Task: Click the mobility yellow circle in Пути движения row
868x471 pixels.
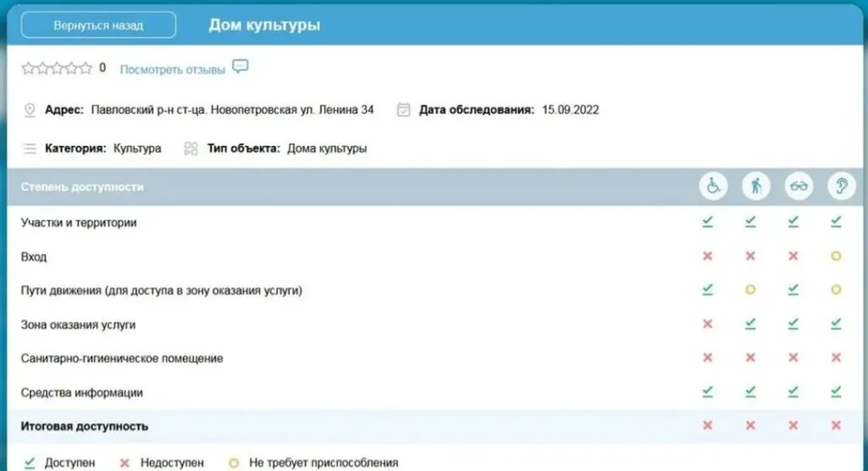Action: tap(750, 290)
